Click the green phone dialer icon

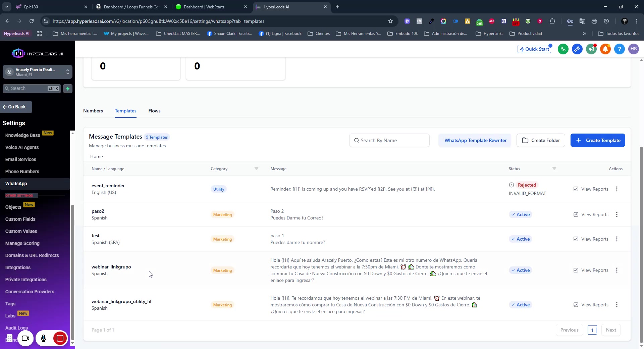563,49
